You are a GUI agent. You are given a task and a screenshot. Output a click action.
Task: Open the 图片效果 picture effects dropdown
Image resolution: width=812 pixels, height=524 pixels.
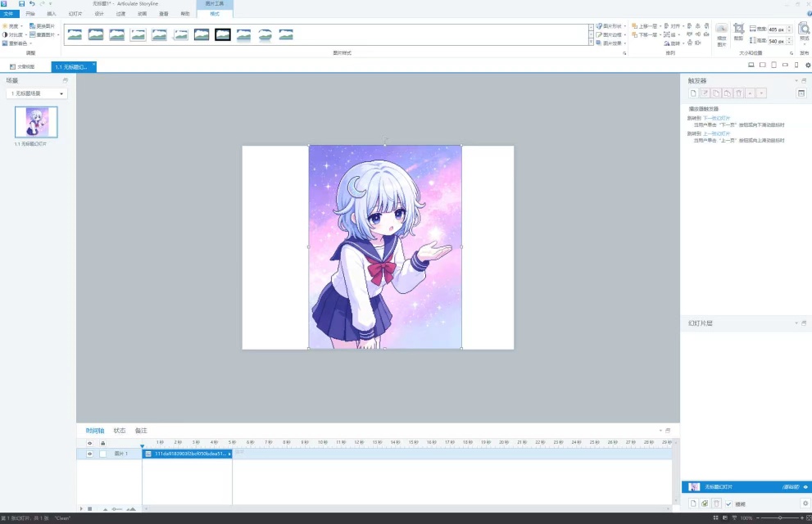coord(610,43)
